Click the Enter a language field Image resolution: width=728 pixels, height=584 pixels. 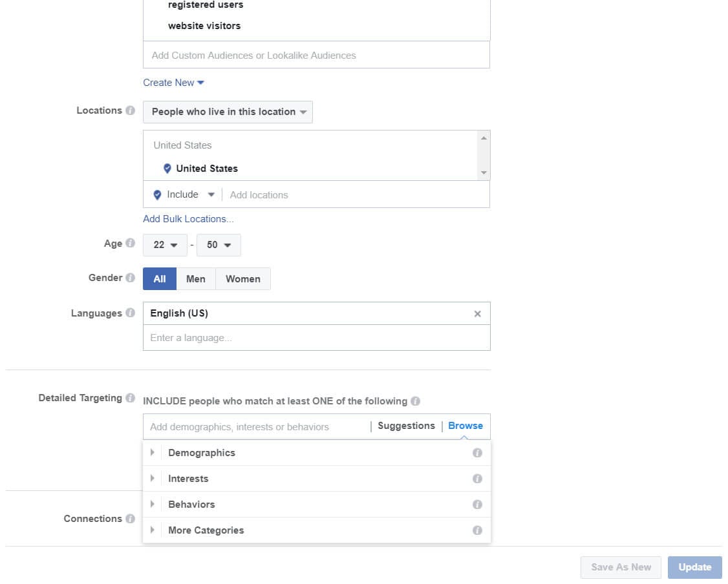click(316, 338)
